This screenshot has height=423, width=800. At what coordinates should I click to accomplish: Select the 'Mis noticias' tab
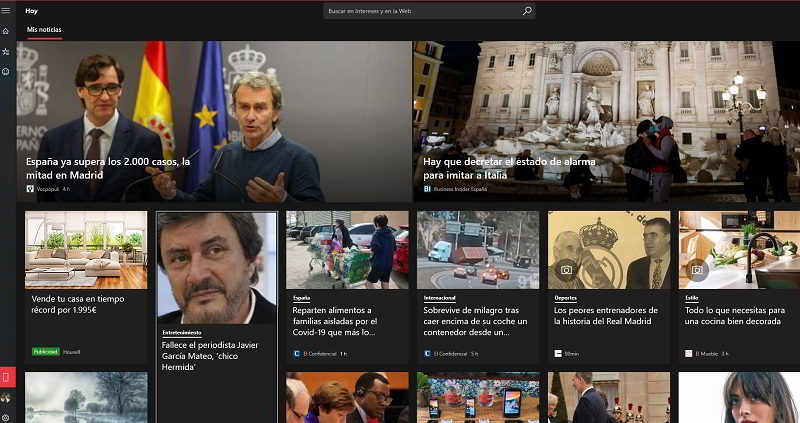44,30
